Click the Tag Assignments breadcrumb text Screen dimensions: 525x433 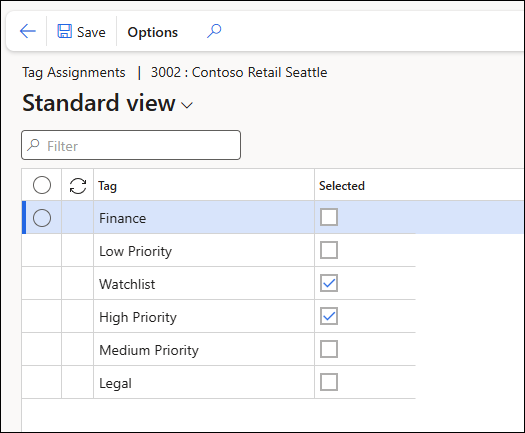[x=74, y=72]
